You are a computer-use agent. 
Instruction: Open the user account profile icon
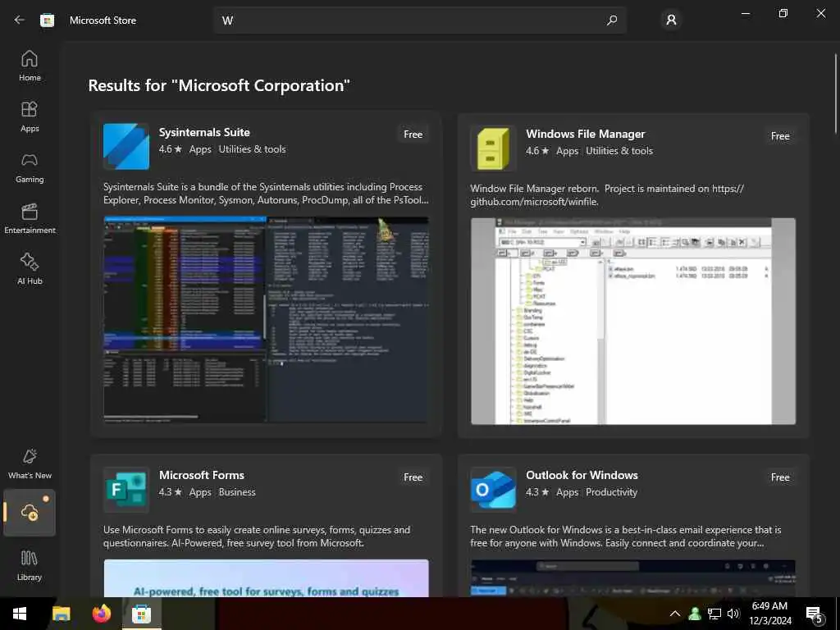[x=671, y=21]
